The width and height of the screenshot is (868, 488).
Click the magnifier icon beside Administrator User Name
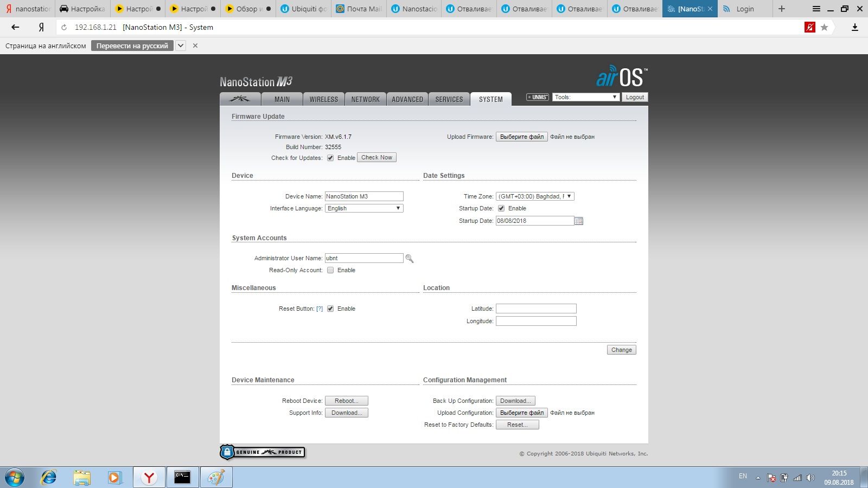click(410, 259)
